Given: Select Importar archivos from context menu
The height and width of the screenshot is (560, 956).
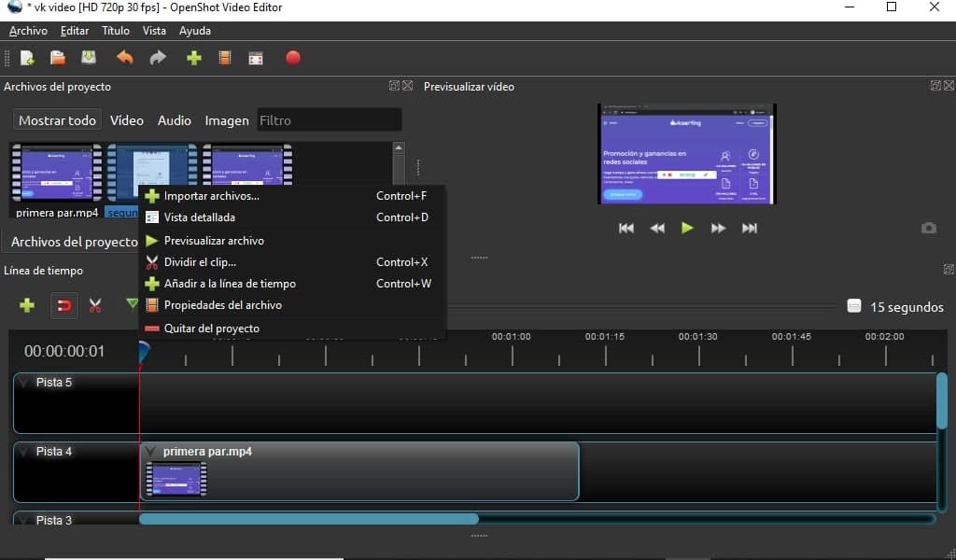Looking at the screenshot, I should click(292, 196).
